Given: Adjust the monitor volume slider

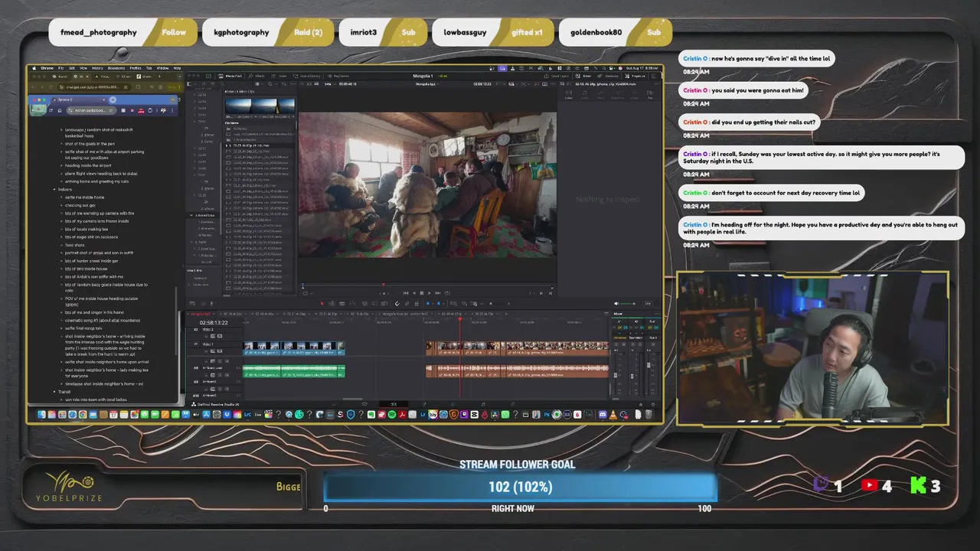Looking at the screenshot, I should tap(628, 304).
